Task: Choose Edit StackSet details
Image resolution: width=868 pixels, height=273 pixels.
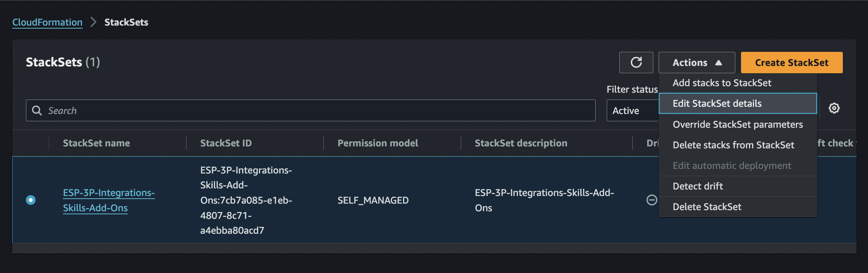Action: [738, 103]
